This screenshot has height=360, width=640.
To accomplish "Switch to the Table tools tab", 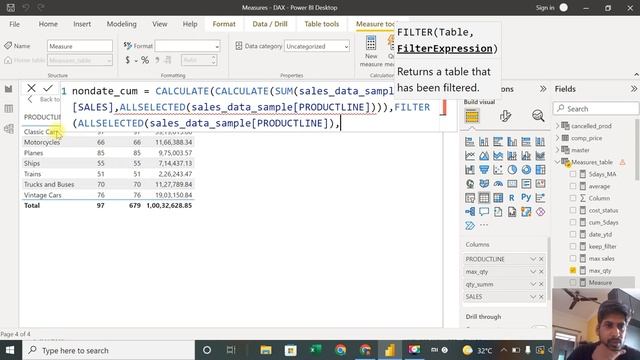I will [x=322, y=24].
